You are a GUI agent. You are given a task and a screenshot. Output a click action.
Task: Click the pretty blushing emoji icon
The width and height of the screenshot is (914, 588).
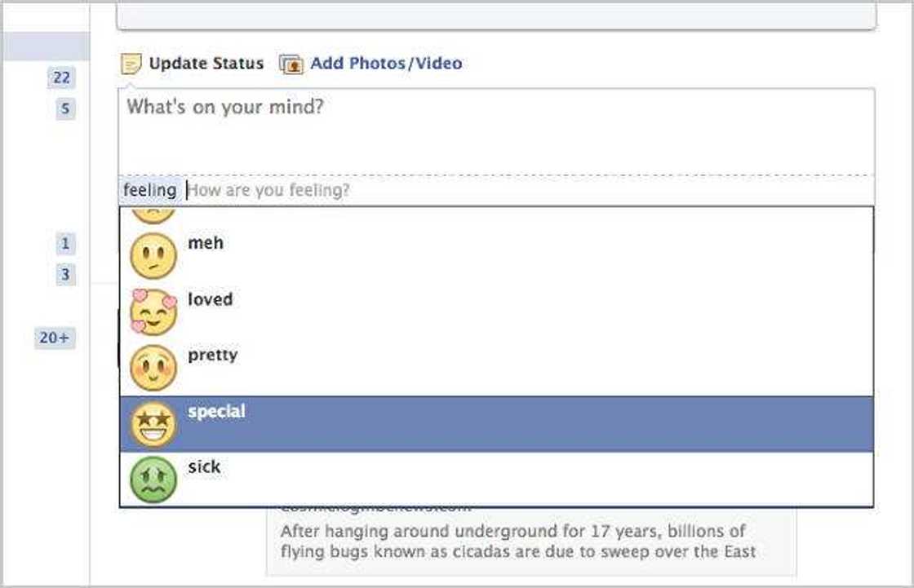[x=153, y=367]
